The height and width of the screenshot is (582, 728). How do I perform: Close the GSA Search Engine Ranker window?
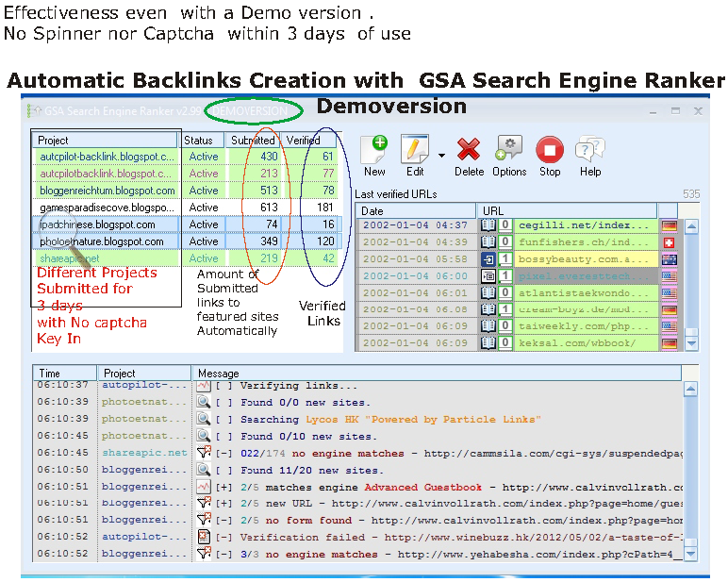tap(698, 111)
